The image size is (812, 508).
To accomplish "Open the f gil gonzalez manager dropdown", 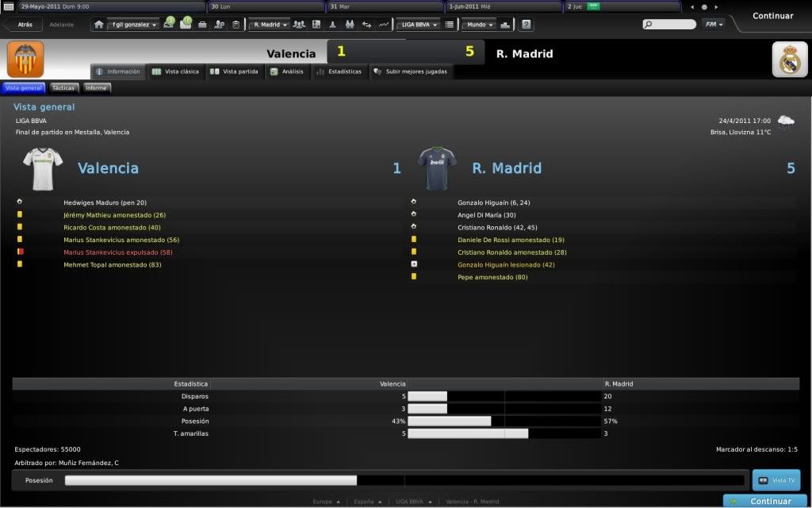I will coord(134,25).
